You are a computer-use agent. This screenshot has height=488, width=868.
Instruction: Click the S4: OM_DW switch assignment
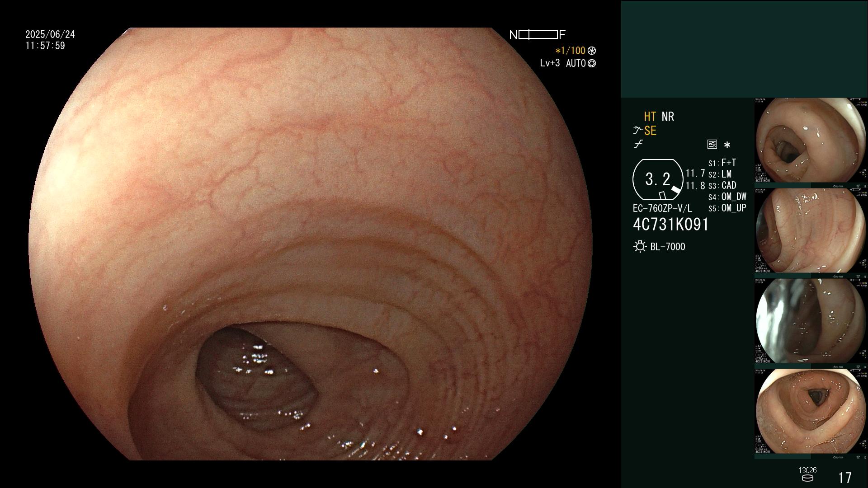pos(727,197)
